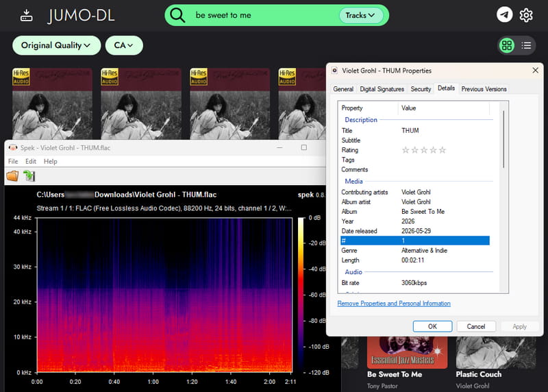Click the Spek save spectrogram icon
This screenshot has height=392, width=548.
pyautogui.click(x=29, y=176)
